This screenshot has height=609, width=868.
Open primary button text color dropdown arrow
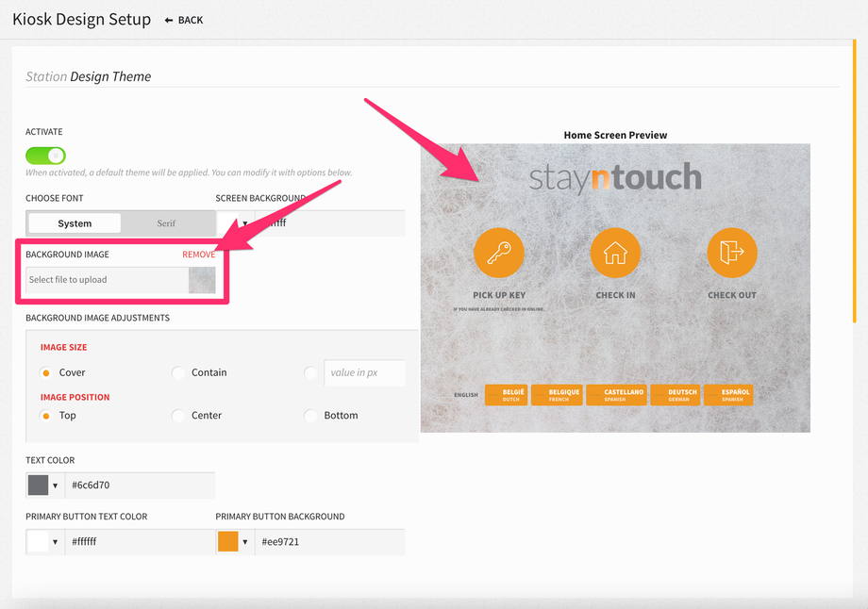point(55,542)
